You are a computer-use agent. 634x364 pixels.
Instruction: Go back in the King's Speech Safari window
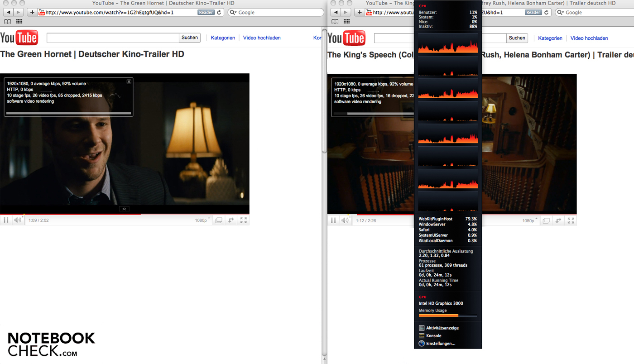pos(336,12)
